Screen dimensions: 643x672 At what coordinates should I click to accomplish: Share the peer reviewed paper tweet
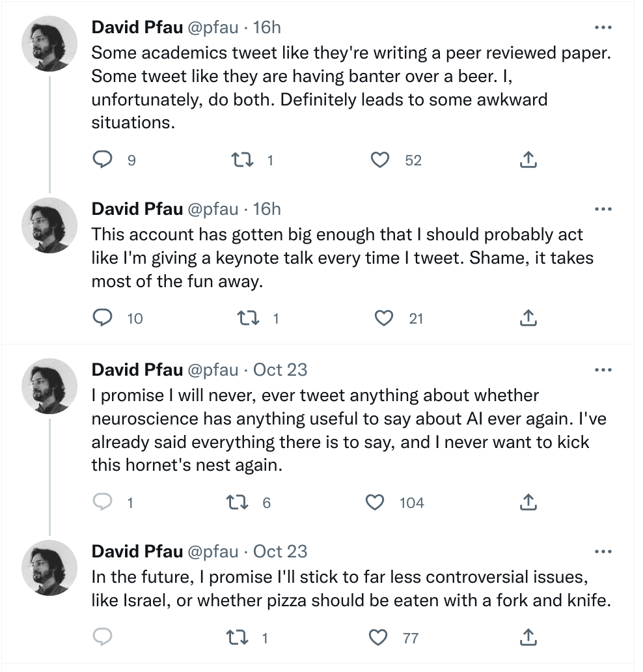528,160
